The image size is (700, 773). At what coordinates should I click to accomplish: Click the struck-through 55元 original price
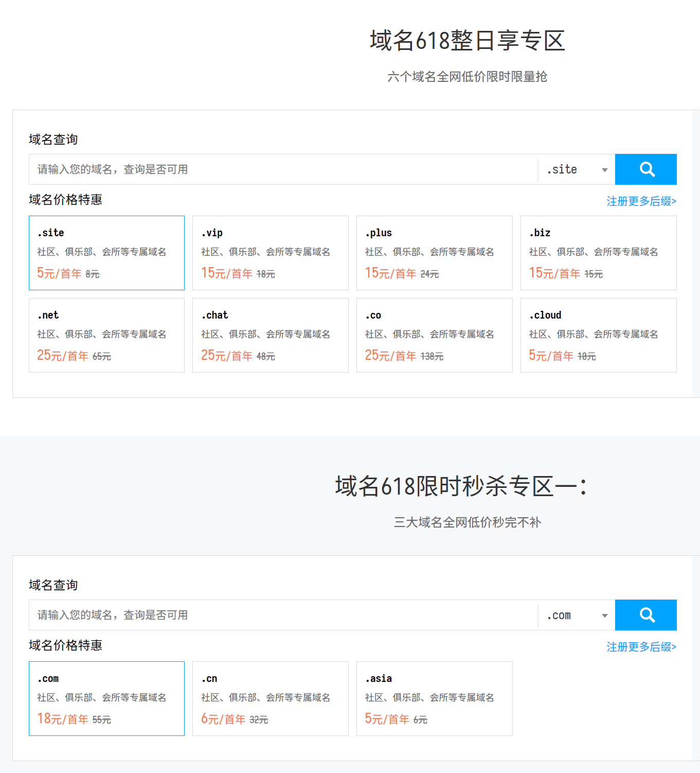point(102,720)
